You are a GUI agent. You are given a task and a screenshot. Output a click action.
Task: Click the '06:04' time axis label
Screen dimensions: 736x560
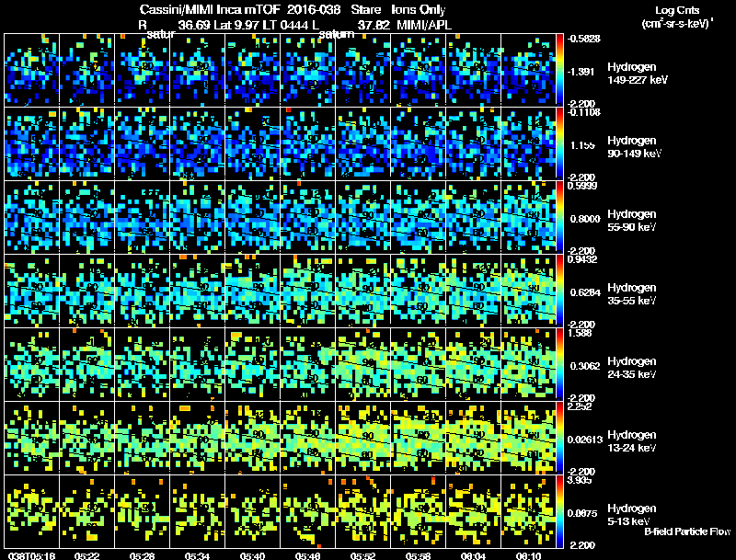473,555
